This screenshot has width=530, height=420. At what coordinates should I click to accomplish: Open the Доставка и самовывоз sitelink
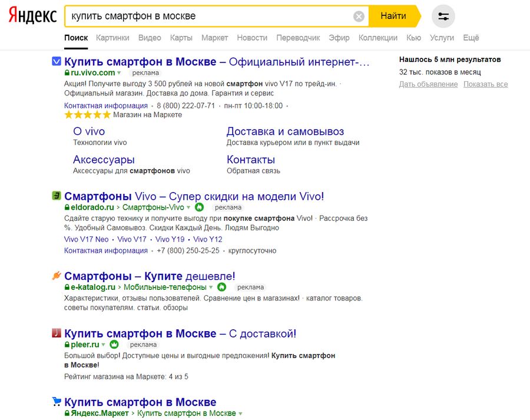285,131
